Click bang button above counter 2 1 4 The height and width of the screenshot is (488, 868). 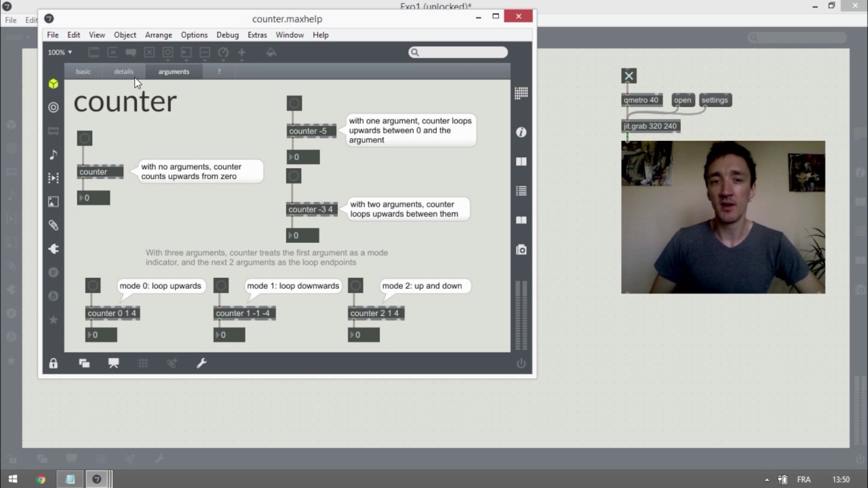(x=355, y=285)
